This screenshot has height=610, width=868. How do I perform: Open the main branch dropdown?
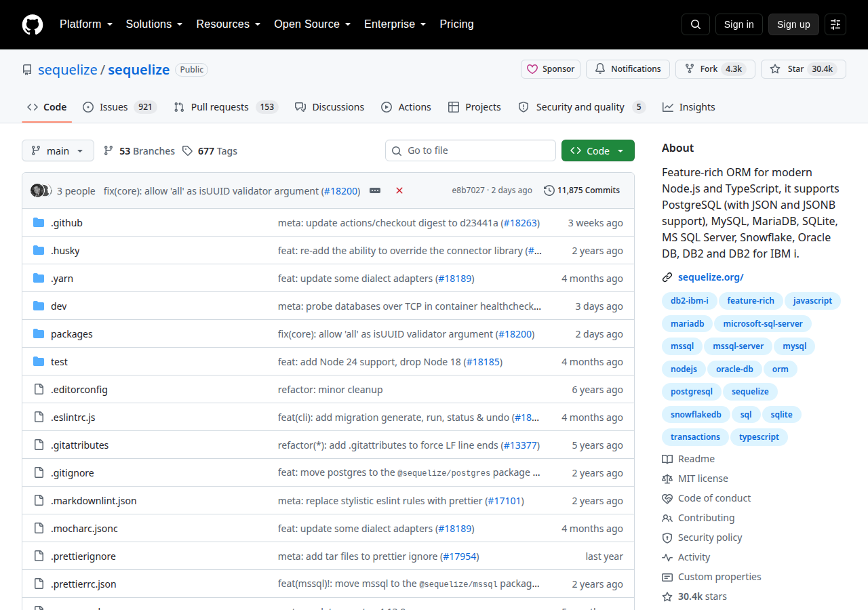tap(58, 150)
